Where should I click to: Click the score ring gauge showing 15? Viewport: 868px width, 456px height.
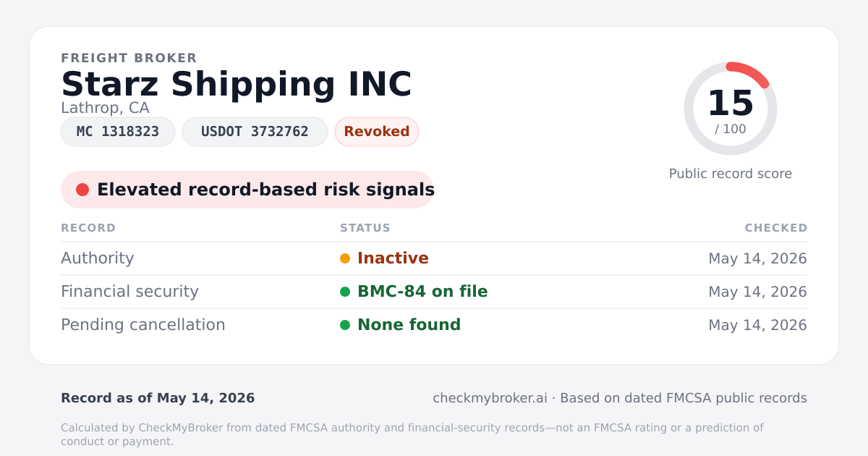[731, 109]
